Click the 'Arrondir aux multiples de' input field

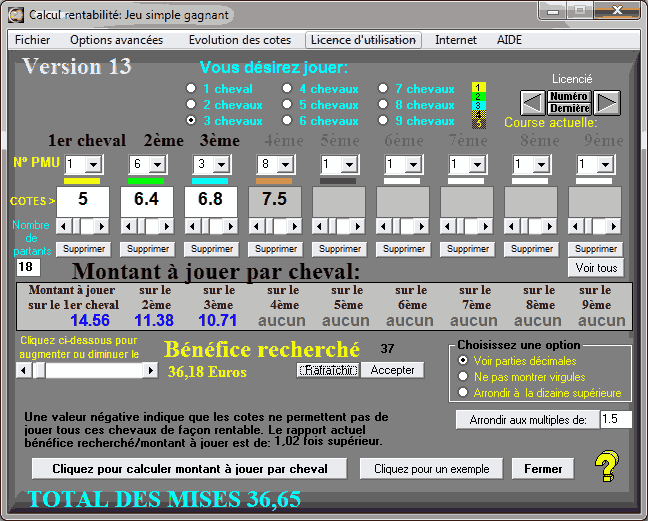click(x=615, y=420)
